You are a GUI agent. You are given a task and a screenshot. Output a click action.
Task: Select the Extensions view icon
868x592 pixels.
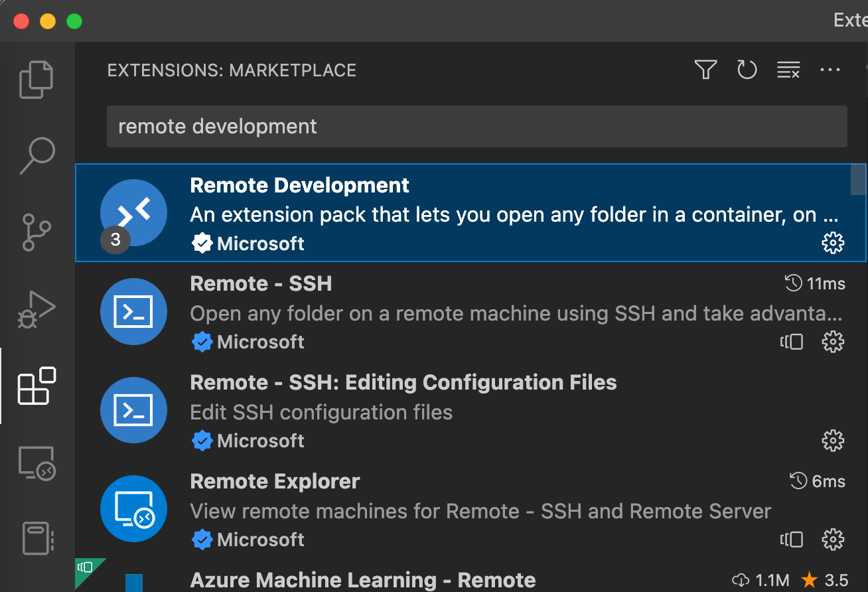[x=37, y=386]
